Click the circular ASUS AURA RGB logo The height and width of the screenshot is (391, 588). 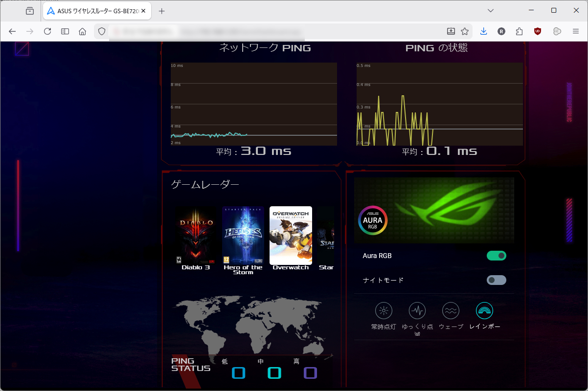point(372,220)
